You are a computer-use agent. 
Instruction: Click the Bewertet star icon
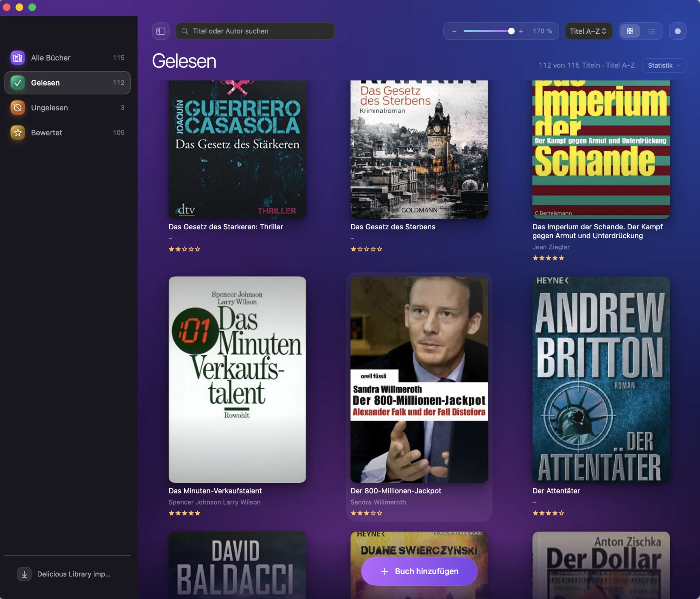pyautogui.click(x=17, y=133)
